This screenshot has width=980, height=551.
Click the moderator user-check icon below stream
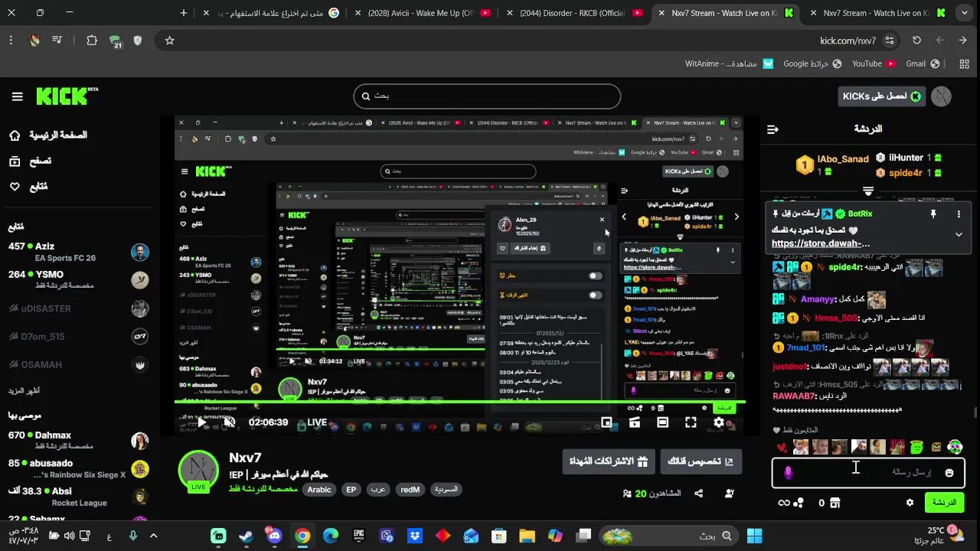coord(730,494)
